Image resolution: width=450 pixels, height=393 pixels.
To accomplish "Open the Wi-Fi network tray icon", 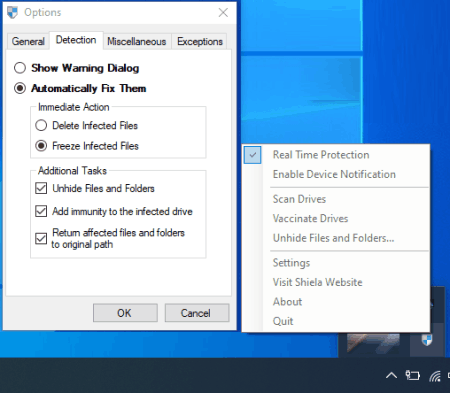I will pos(435,376).
